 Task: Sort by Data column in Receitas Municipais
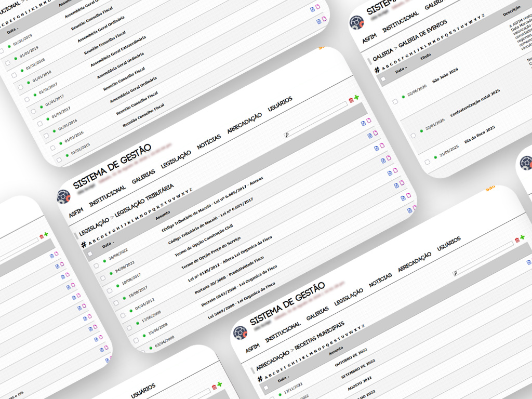click(283, 379)
